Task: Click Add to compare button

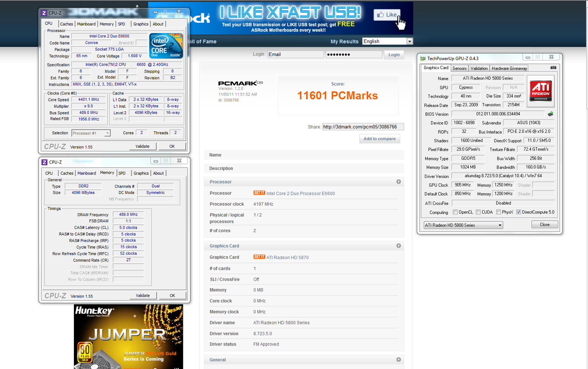Action: tap(380, 139)
